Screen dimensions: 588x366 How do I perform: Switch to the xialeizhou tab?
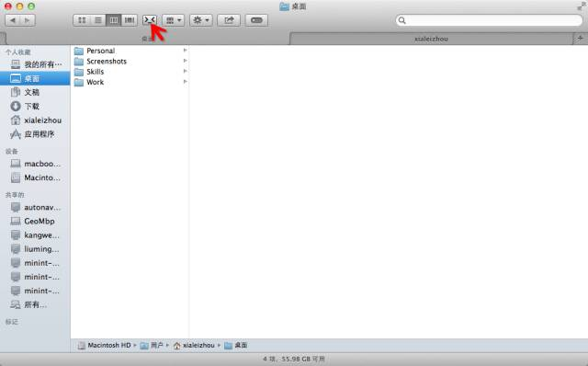tap(431, 39)
